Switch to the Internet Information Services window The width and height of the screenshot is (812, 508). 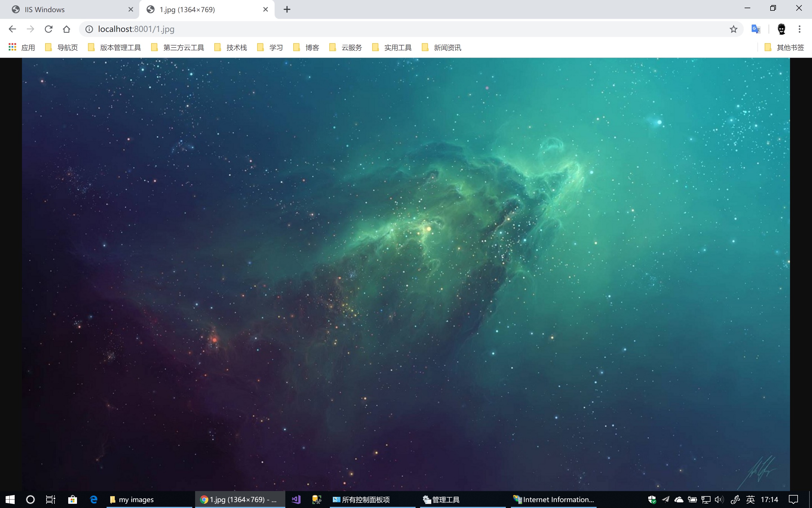coord(554,500)
